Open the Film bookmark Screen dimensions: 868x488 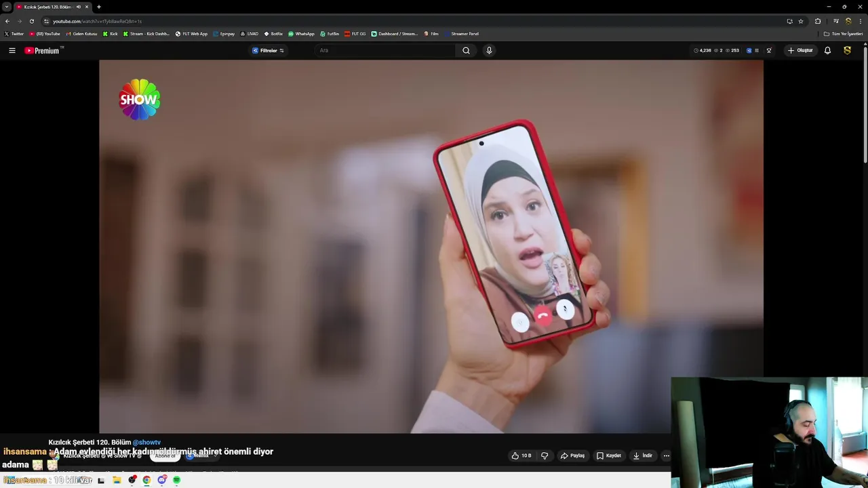click(431, 34)
